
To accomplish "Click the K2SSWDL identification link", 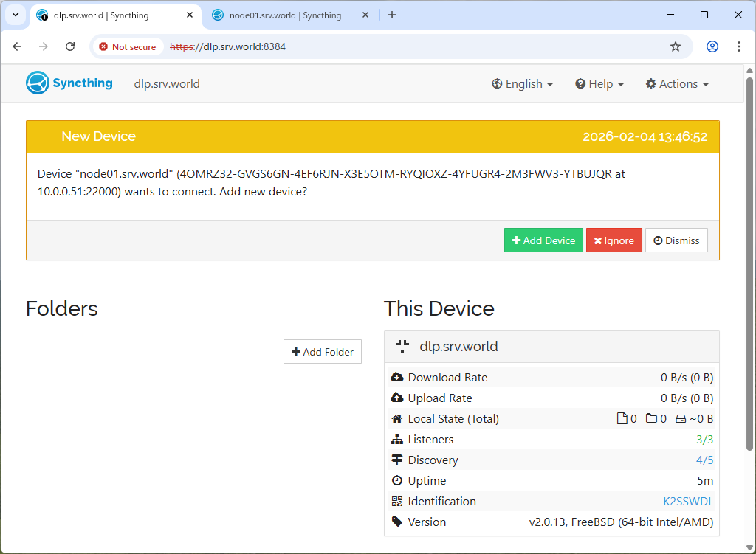I will pos(688,502).
